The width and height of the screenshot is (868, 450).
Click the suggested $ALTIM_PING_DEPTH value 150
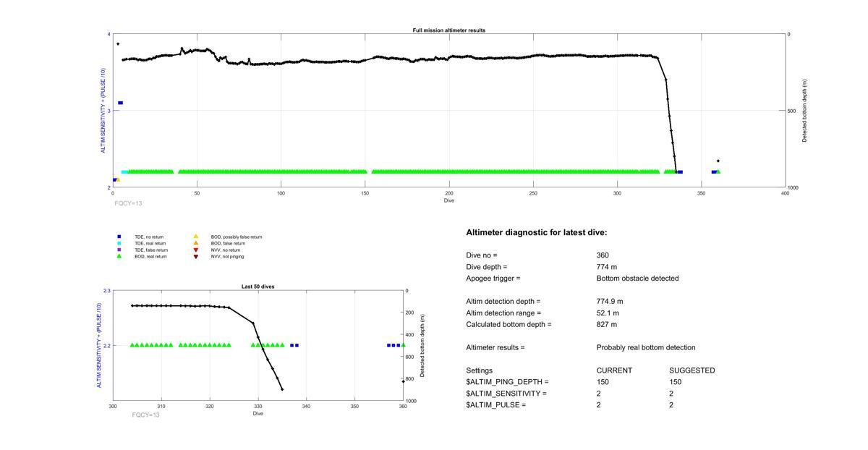coord(675,382)
